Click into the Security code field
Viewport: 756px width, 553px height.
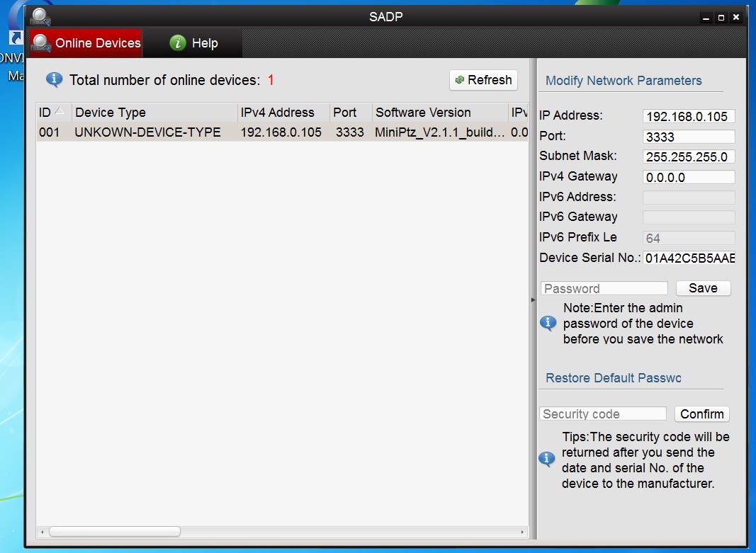(603, 414)
